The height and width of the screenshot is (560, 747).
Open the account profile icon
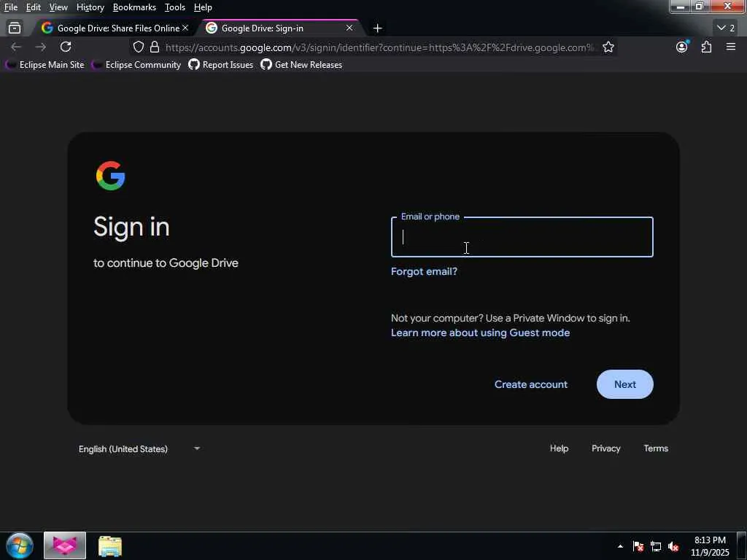pos(682,47)
